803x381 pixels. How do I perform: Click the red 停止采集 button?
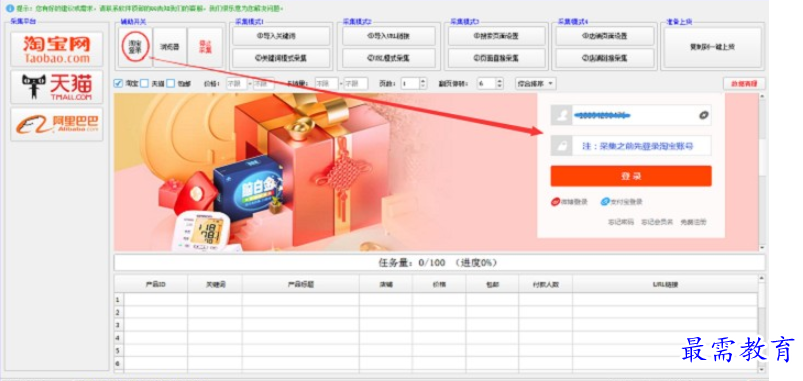coord(205,47)
